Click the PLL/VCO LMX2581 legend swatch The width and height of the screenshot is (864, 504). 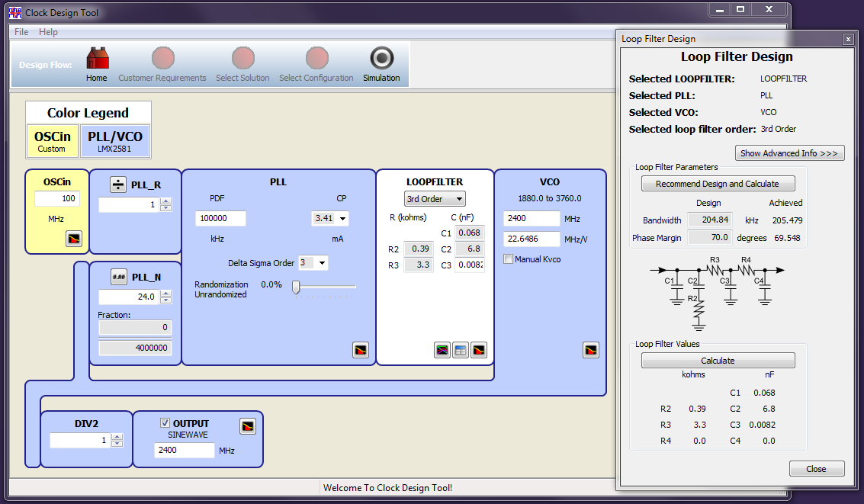coord(114,141)
